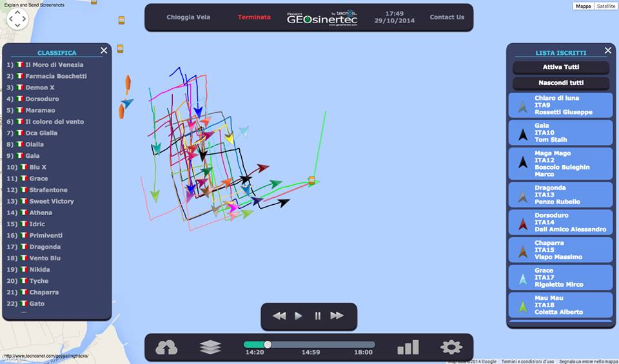This screenshot has height=364, width=619.
Task: Click the Nascondi tutti button
Action: pyautogui.click(x=560, y=83)
